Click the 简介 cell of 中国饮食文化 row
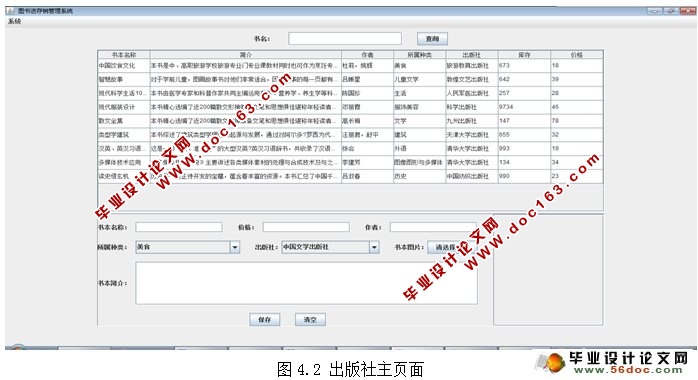The width and height of the screenshot is (698, 380). (x=246, y=65)
